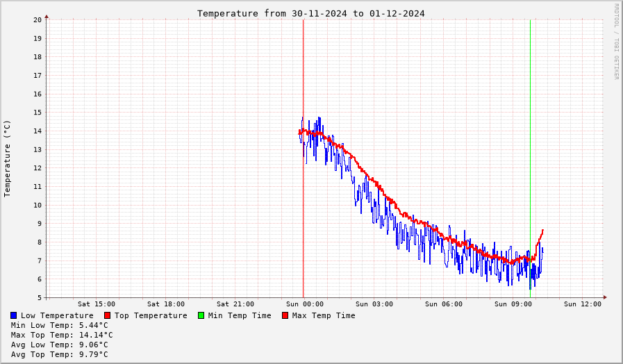Click the y-axis value 19
The width and height of the screenshot is (623, 364).
38,38
